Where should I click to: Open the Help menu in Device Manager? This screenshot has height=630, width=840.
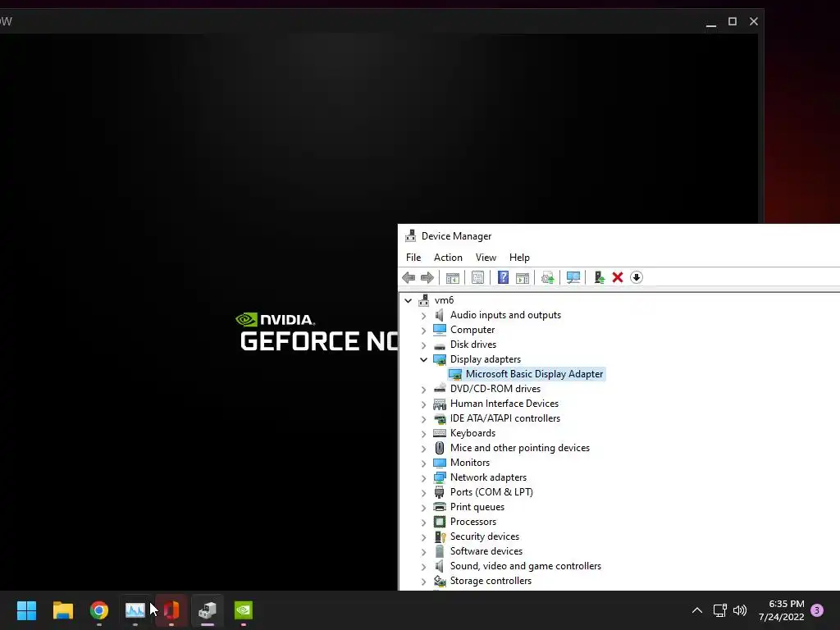click(519, 258)
